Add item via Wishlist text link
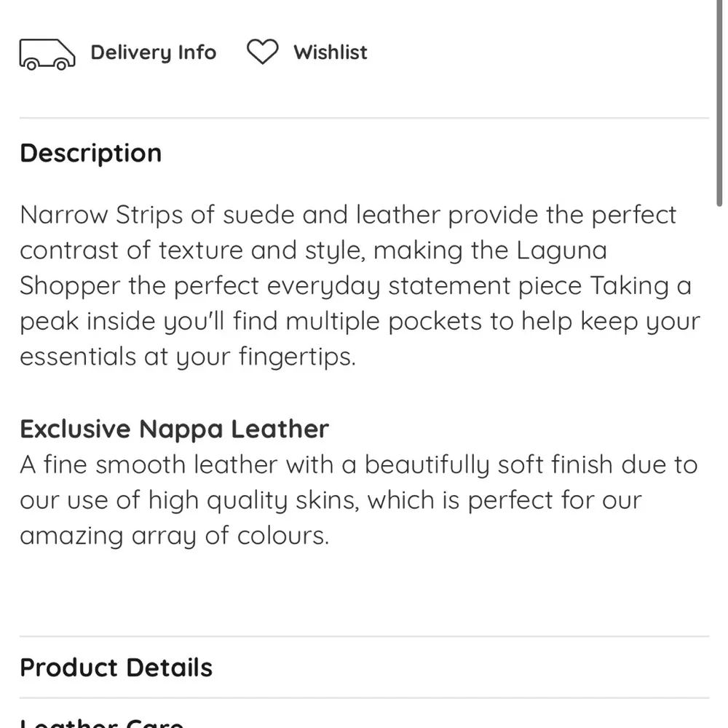Image resolution: width=728 pixels, height=728 pixels. [x=330, y=52]
